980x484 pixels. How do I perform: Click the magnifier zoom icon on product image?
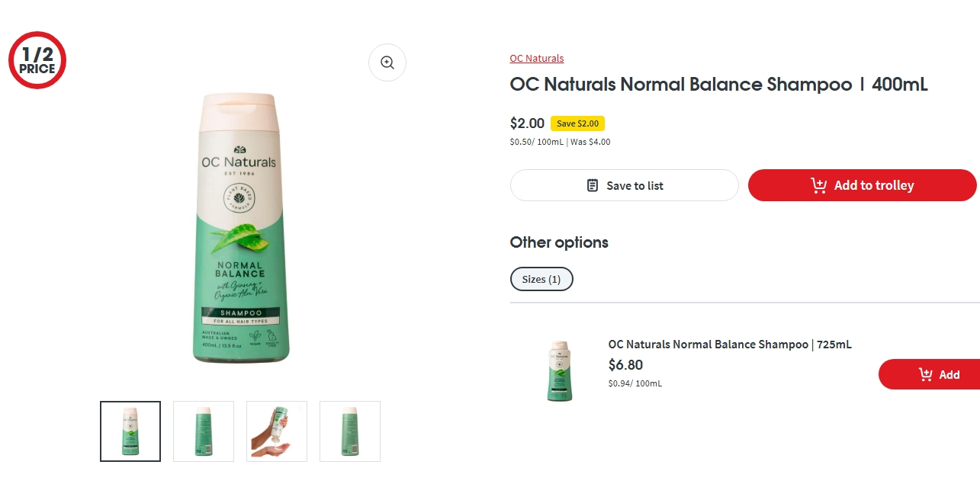(x=387, y=63)
